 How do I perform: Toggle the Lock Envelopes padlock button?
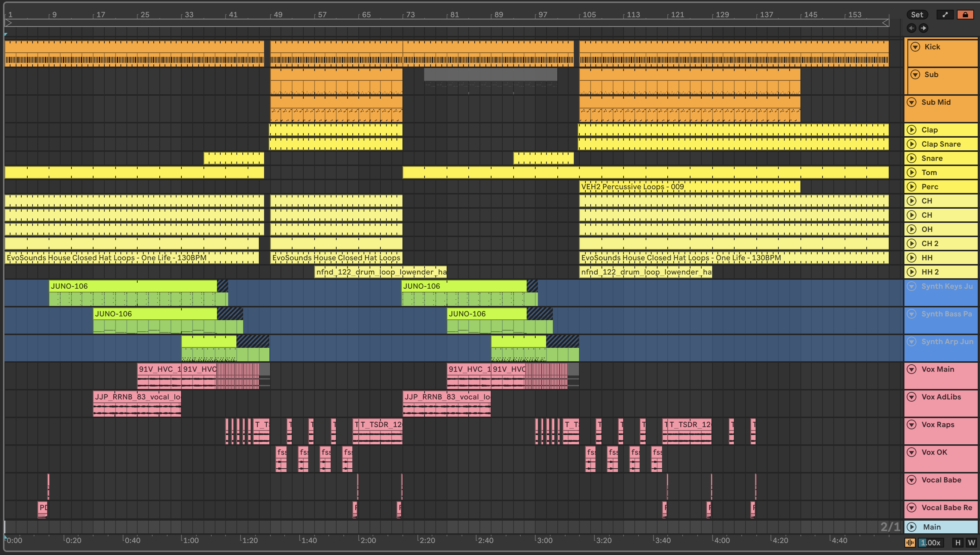pyautogui.click(x=965, y=15)
